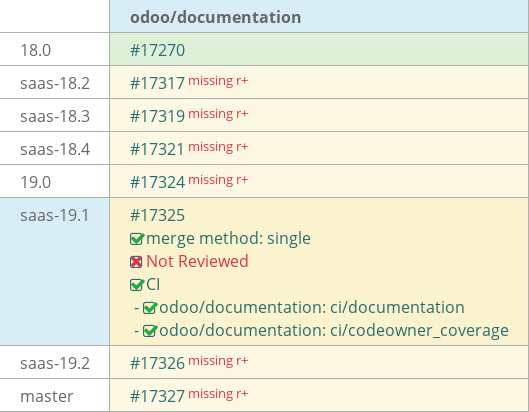The height and width of the screenshot is (412, 529).
Task: Click the 'Not Reviewed' status text
Action: (x=197, y=262)
